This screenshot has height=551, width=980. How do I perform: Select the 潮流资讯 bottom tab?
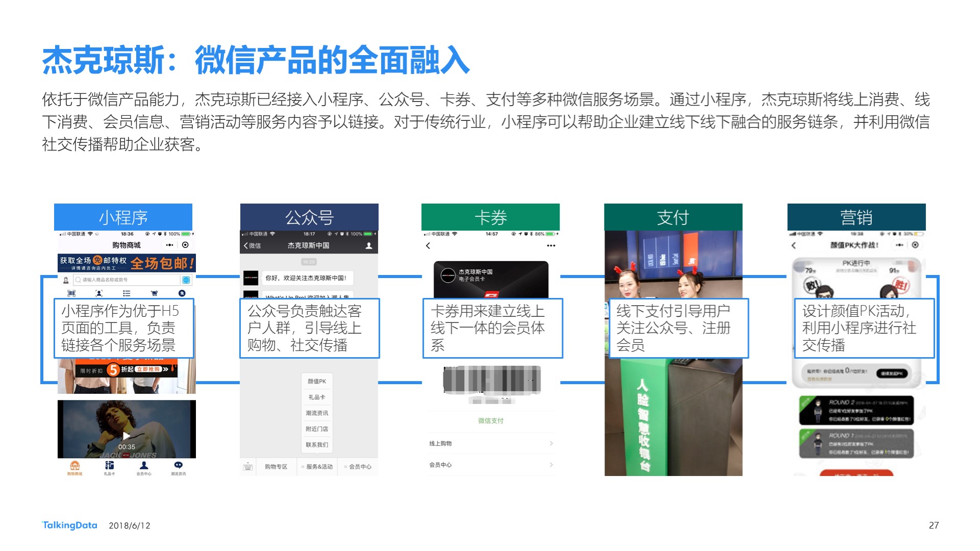(178, 468)
